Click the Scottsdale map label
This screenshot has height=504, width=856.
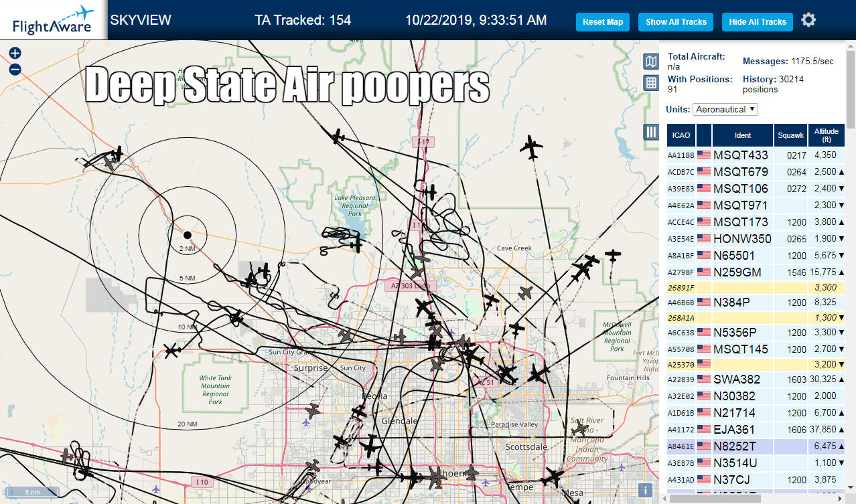526,446
